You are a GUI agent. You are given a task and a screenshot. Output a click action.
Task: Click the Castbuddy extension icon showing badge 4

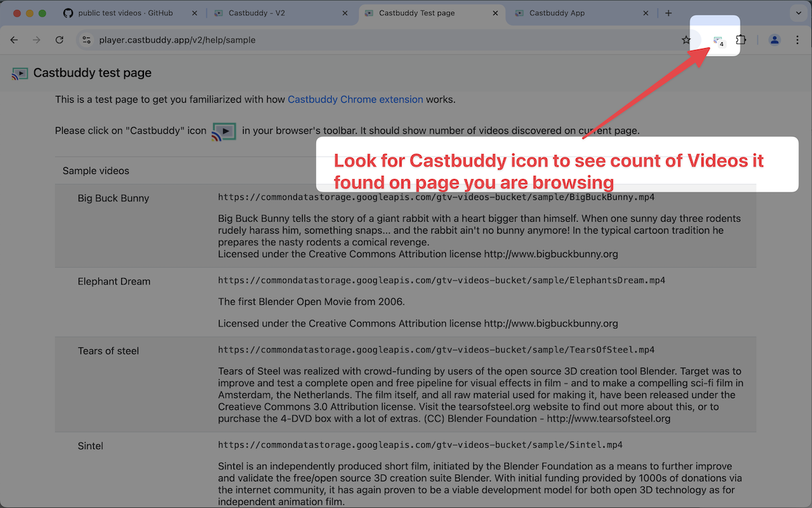[x=718, y=40]
